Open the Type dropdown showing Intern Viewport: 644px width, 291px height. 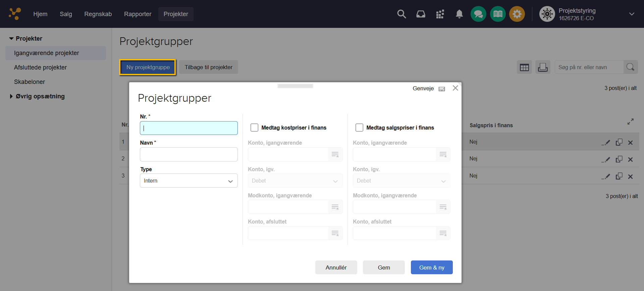189,181
